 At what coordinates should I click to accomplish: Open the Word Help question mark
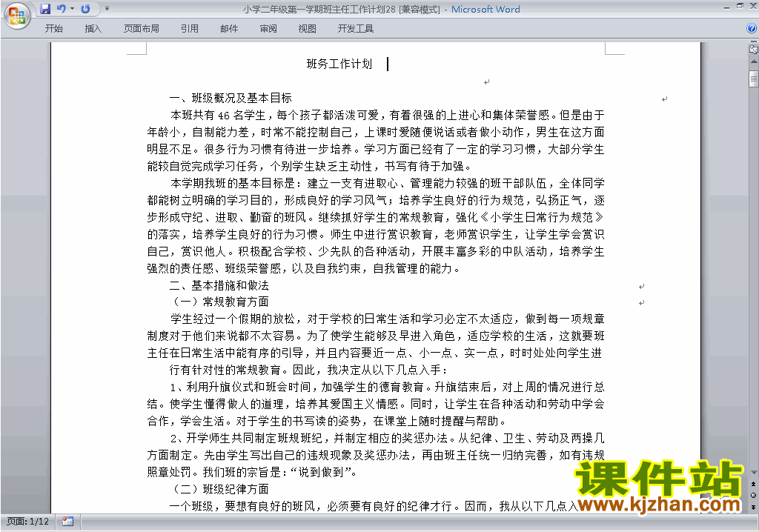pyautogui.click(x=752, y=29)
